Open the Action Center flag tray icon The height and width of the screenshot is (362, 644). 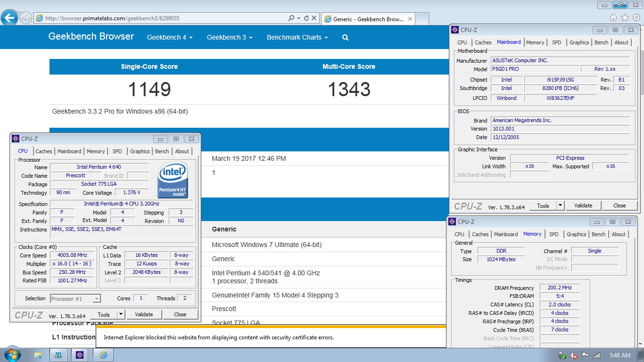(585, 355)
